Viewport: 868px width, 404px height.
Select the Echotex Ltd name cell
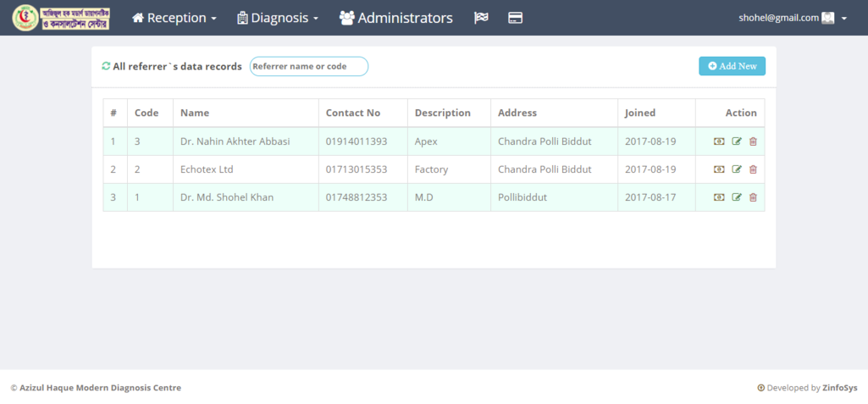pyautogui.click(x=207, y=169)
